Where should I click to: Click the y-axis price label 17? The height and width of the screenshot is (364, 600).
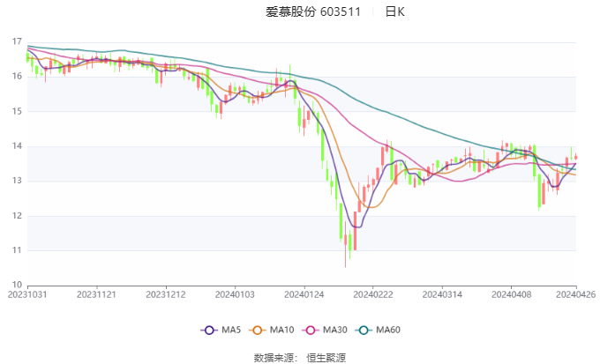17,41
